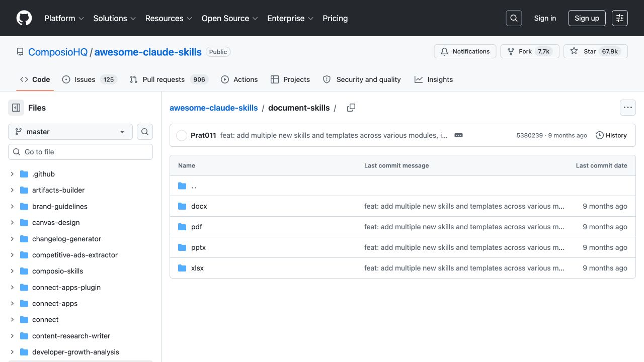
Task: Expand the artifacts-builder tree folder chevron
Action: coord(12,190)
